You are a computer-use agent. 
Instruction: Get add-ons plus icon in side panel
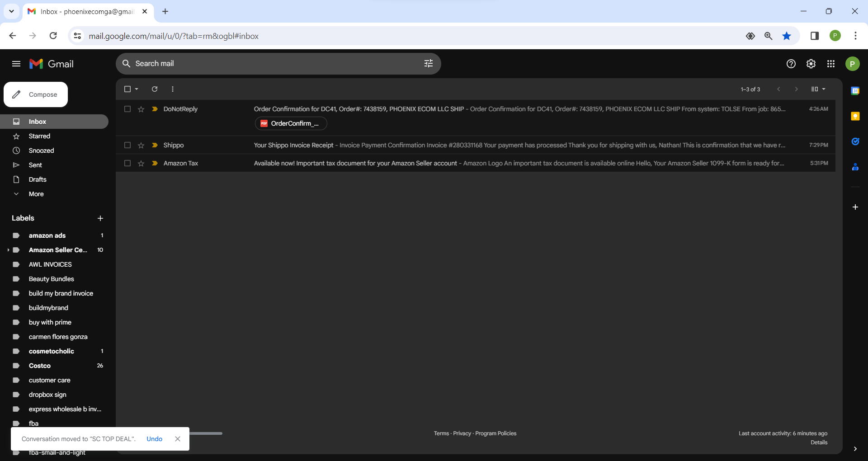(x=855, y=207)
